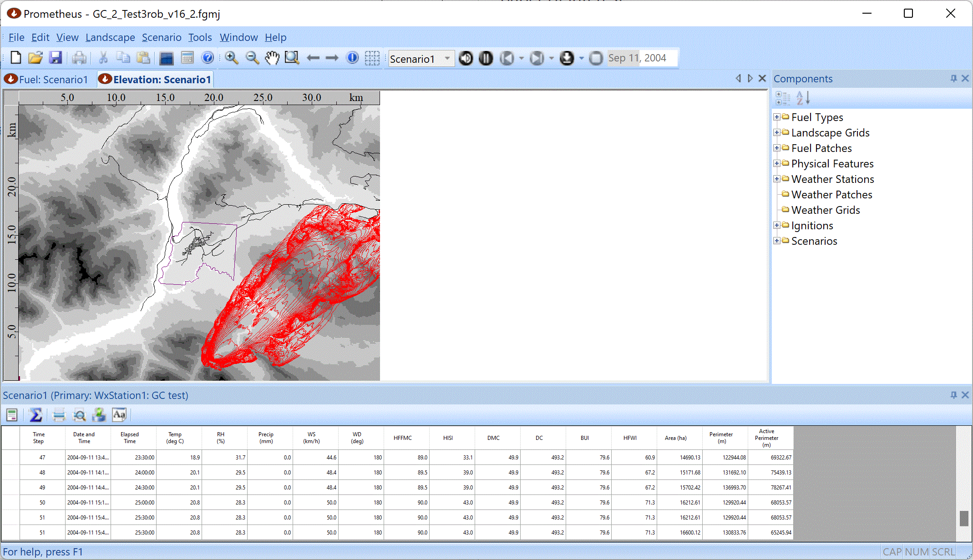973x560 pixels.
Task: Click the zoom-to-window magnifier icon
Action: 292,58
